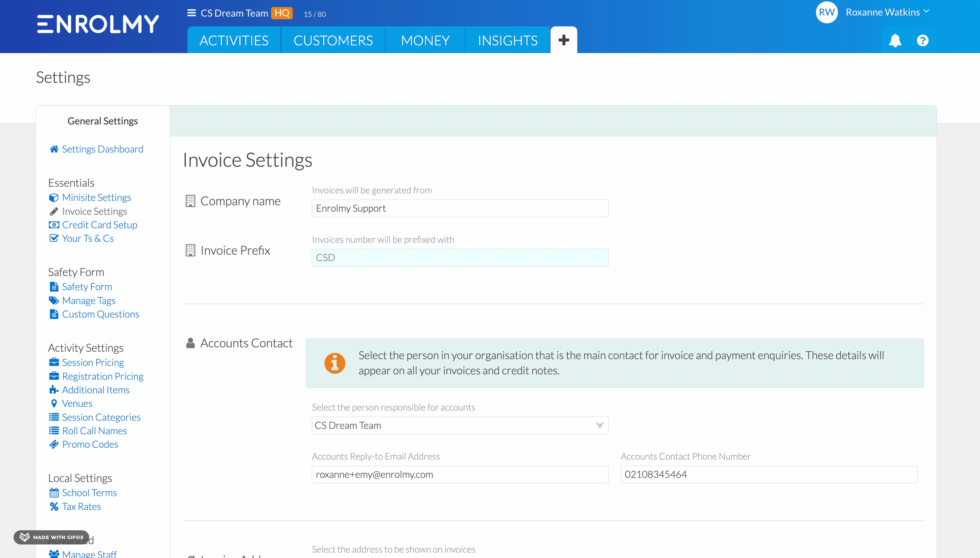Click the orange info icon in Accounts Contact notice
The height and width of the screenshot is (558, 980).
[334, 363]
